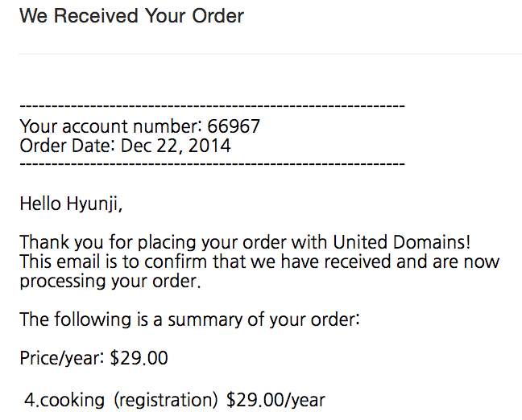The height and width of the screenshot is (420, 522).
Task: Click the We Received Your Order heading
Action: coord(132,15)
